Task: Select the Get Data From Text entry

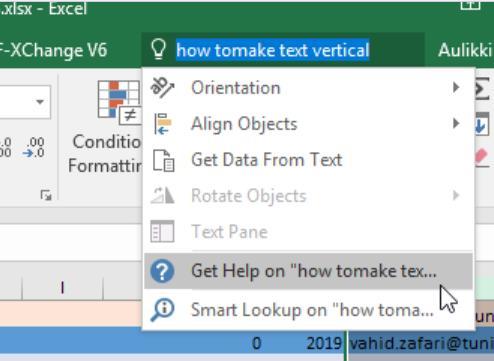Action: click(x=308, y=160)
